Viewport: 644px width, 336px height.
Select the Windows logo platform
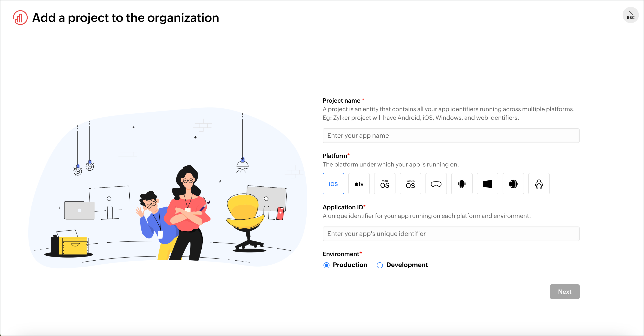tap(487, 184)
